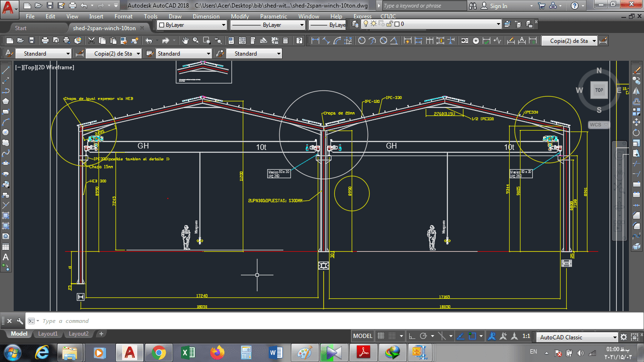Click layer 0 color square
This screenshot has width=644, height=362.
click(396, 24)
